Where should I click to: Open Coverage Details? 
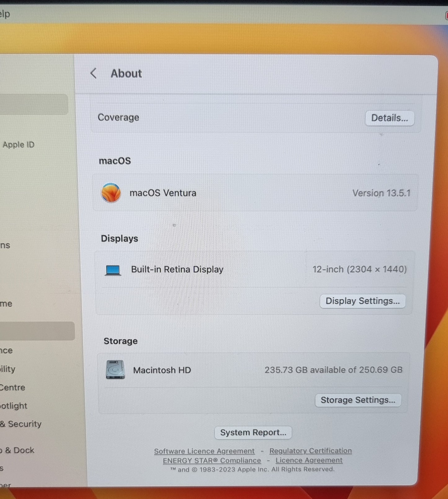[x=389, y=118]
